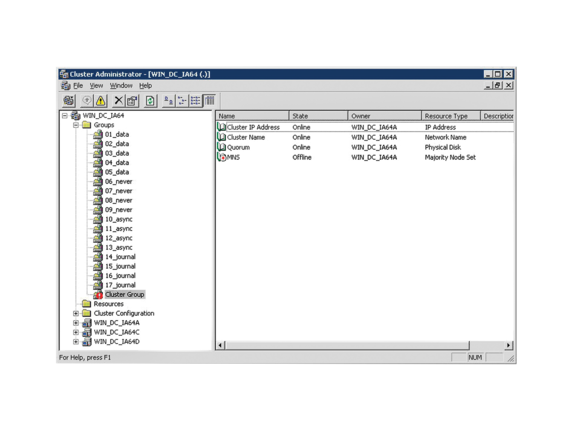Image resolution: width=573 pixels, height=430 pixels.
Task: Select the 06_never group
Action: (x=118, y=182)
